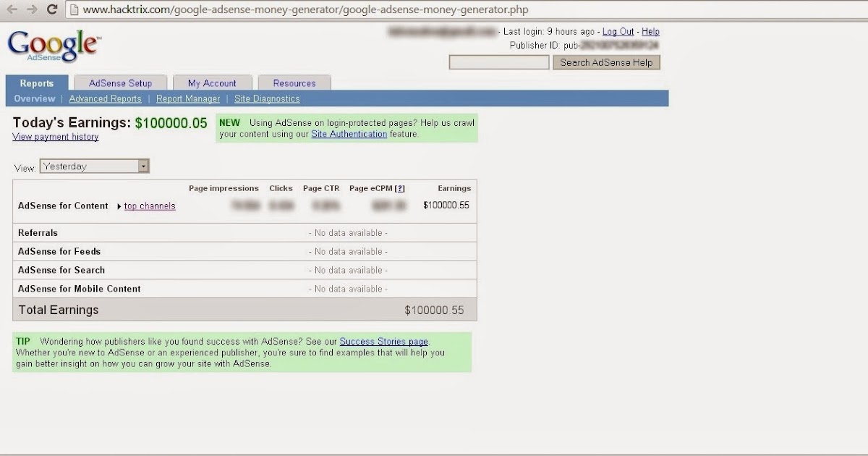
Task: Select the Overview sub-menu item
Action: point(35,98)
